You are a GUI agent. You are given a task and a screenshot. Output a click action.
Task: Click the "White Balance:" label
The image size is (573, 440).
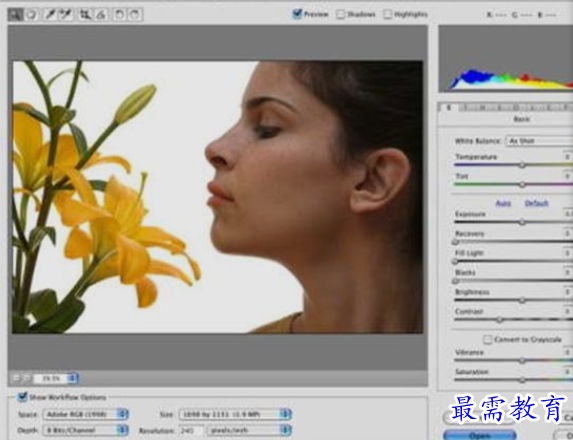click(x=478, y=141)
